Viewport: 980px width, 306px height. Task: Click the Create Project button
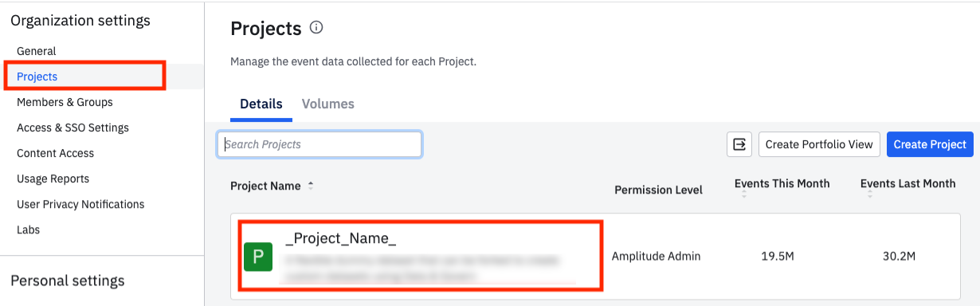930,144
